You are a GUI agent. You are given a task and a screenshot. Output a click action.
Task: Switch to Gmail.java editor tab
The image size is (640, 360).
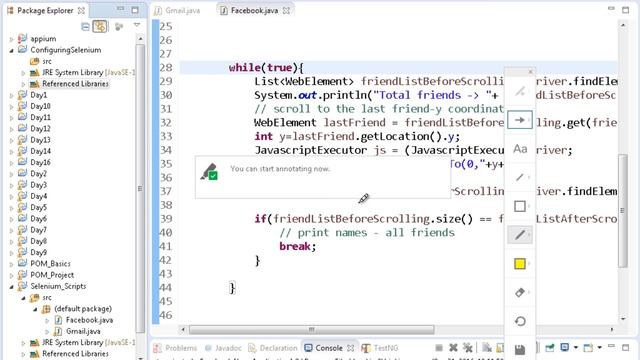[x=177, y=11]
